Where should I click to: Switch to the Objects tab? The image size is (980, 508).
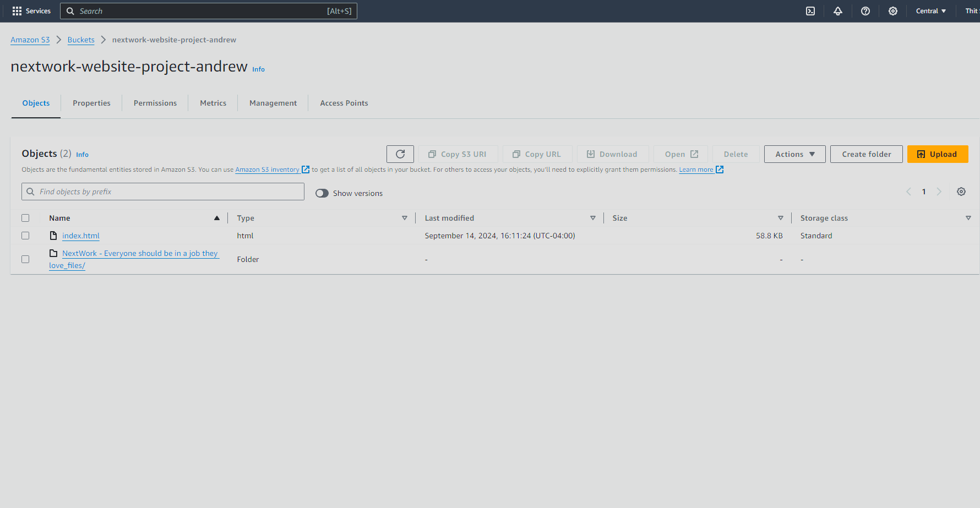tap(36, 103)
